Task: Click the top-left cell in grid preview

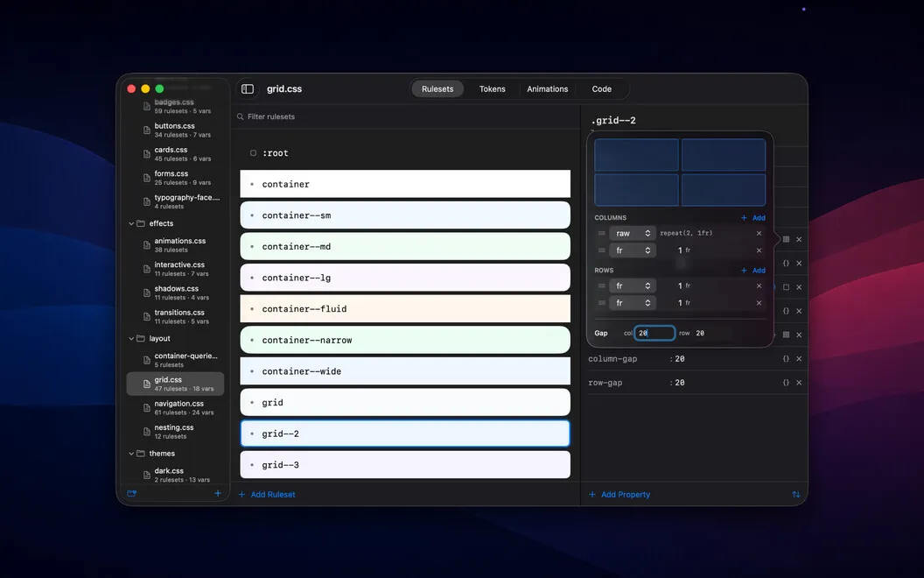Action: 636,155
